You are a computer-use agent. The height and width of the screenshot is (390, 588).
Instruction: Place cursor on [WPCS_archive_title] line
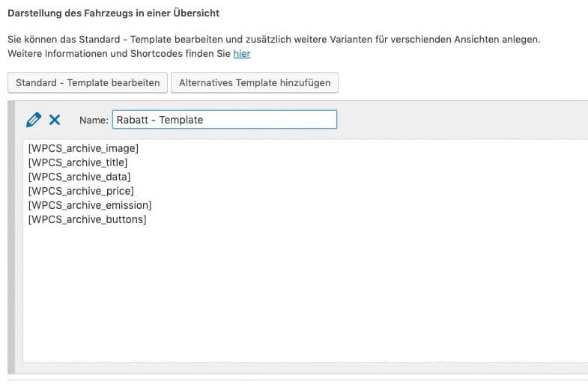[78, 162]
